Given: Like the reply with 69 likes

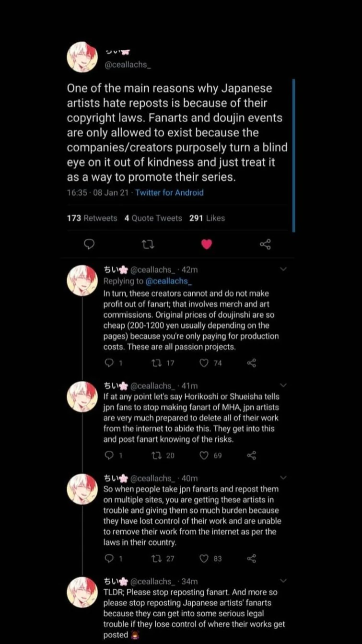Looking at the screenshot, I should (204, 456).
